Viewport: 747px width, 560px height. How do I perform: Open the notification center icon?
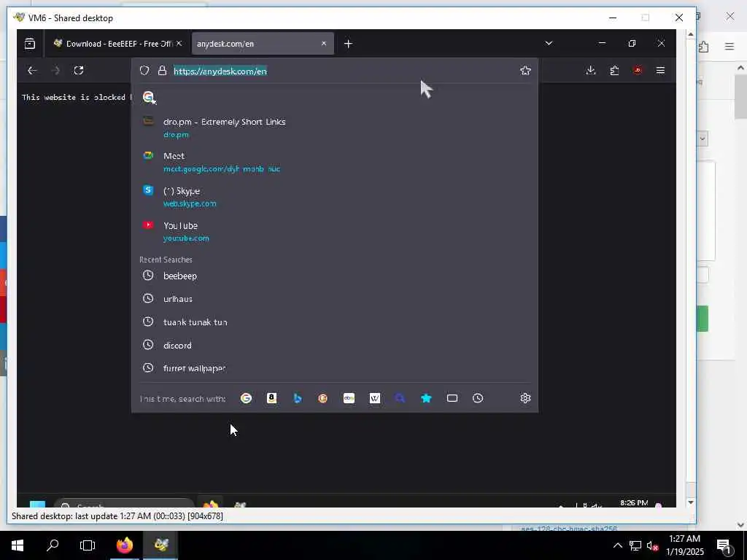[x=724, y=545]
